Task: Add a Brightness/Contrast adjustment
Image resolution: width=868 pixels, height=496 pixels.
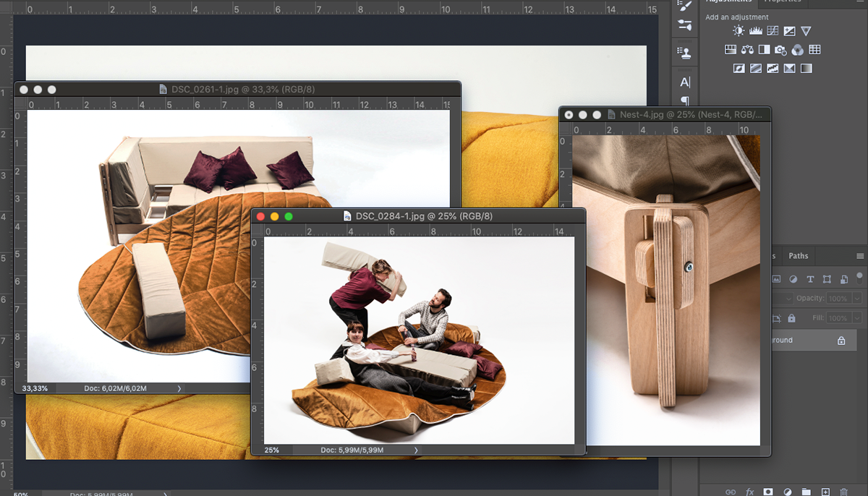Action: tap(739, 31)
